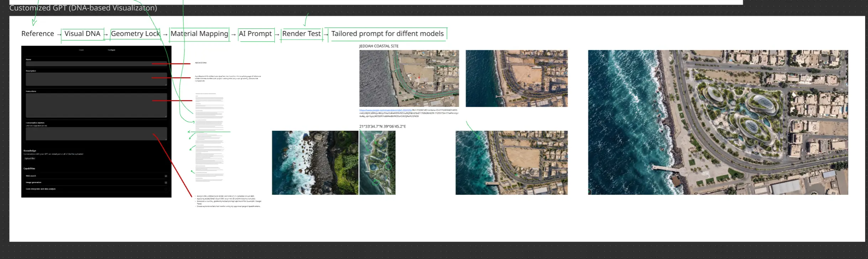The width and height of the screenshot is (868, 259).
Task: Enable Code interpreter and data analysis checkbox
Action: (x=166, y=189)
